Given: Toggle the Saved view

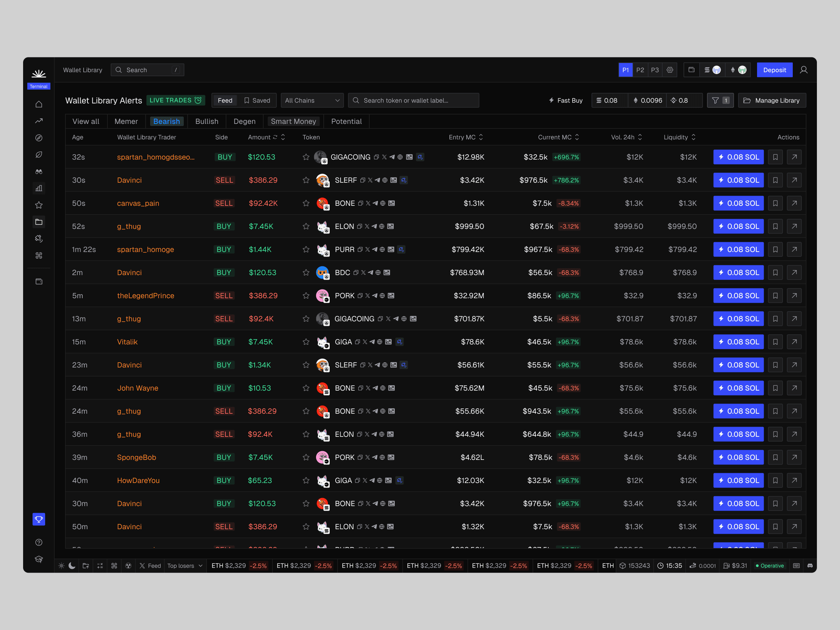Looking at the screenshot, I should click(257, 100).
